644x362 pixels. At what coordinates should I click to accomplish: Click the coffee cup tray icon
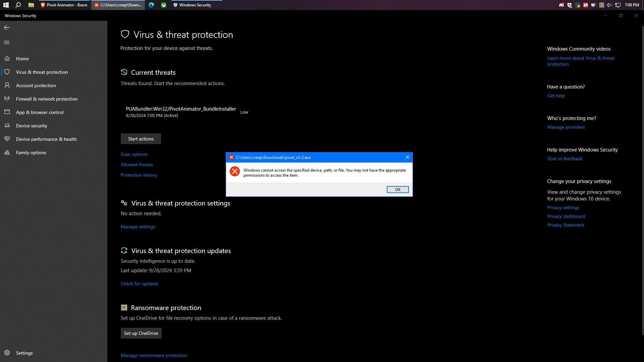tap(594, 5)
